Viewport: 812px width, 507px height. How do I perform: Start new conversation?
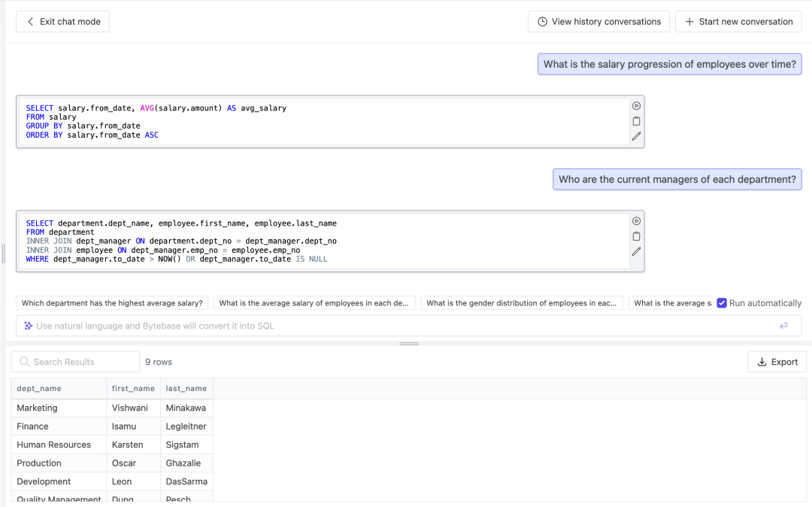click(x=738, y=22)
